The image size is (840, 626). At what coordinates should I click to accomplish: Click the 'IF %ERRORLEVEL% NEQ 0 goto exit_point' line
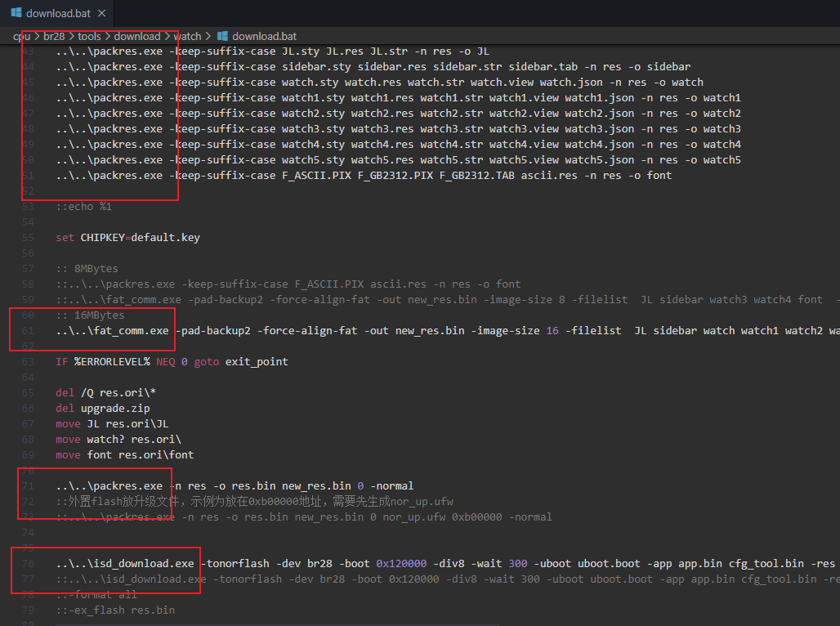(x=172, y=362)
